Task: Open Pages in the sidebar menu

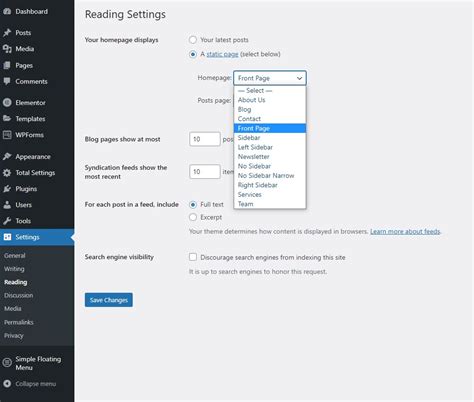Action: click(24, 65)
